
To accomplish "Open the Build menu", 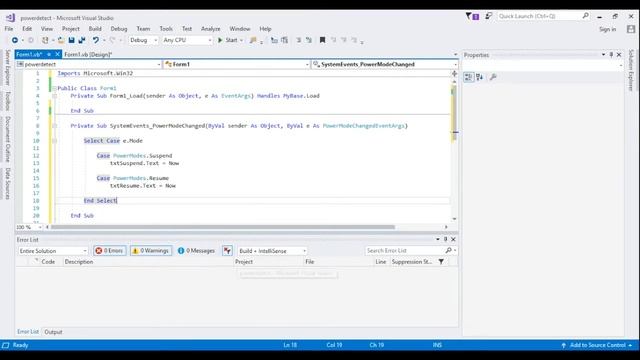I will (95, 29).
